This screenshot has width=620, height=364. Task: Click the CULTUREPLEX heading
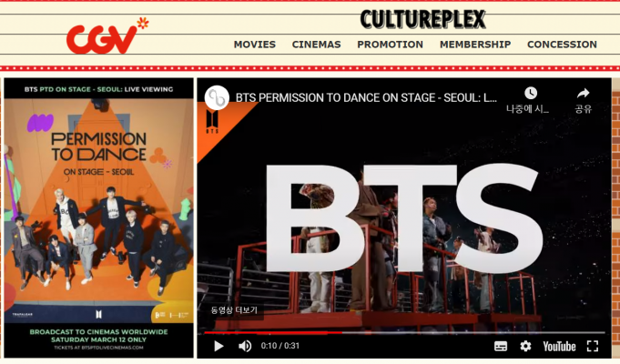[x=422, y=19]
